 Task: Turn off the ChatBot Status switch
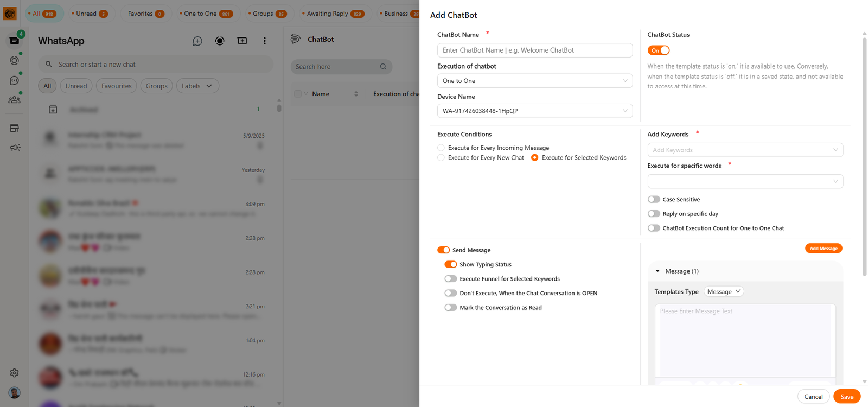[659, 50]
